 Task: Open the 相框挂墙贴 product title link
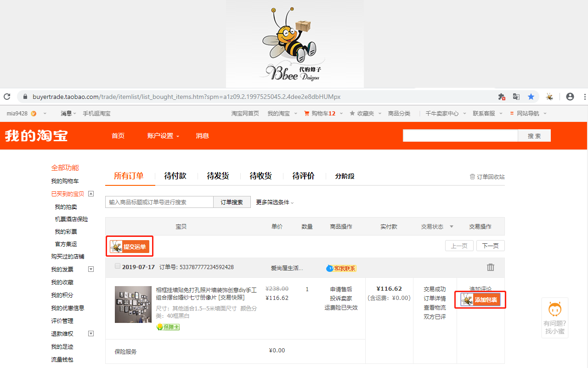[x=206, y=293]
